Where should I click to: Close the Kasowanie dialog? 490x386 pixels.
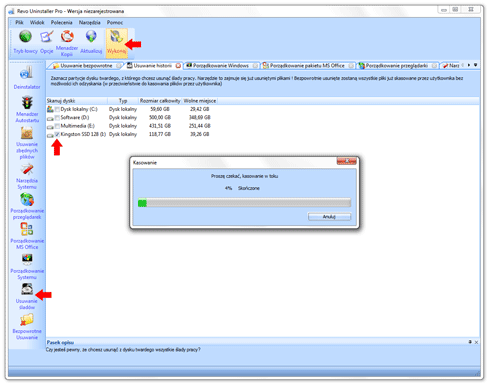(347, 161)
